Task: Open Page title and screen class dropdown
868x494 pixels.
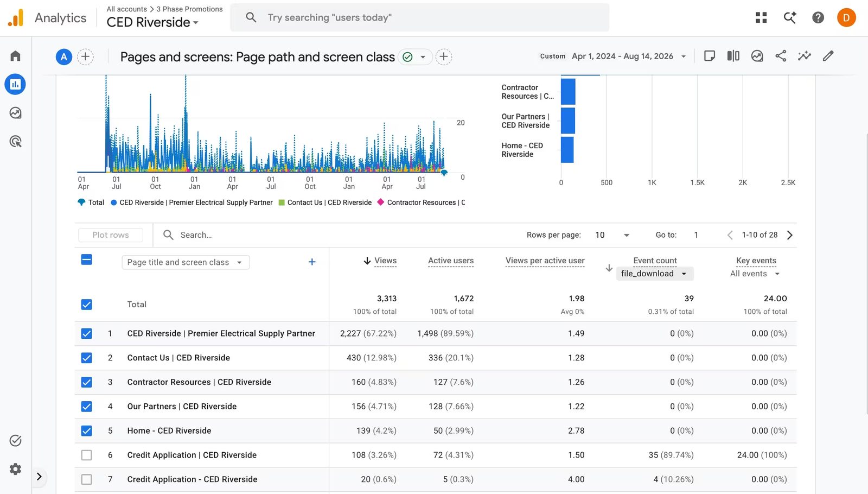Action: pyautogui.click(x=186, y=262)
